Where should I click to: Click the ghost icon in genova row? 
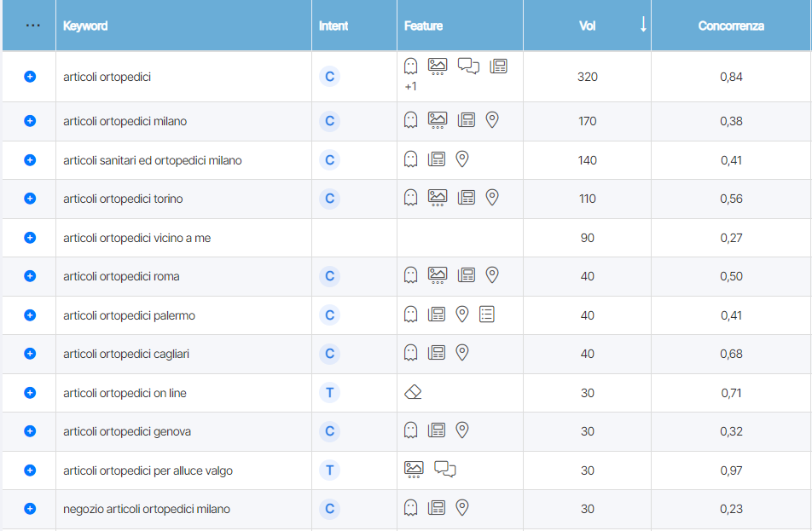tap(410, 430)
